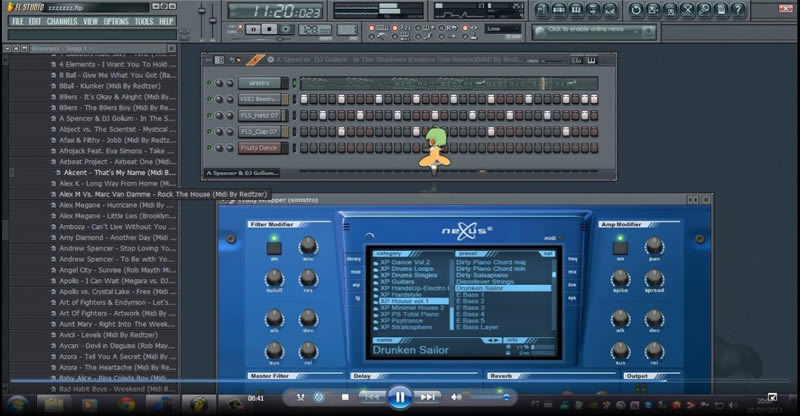Open the A Spencer & DJ Gollum pattern selector
Image resolution: width=800 pixels, height=416 pixels.
(242, 173)
